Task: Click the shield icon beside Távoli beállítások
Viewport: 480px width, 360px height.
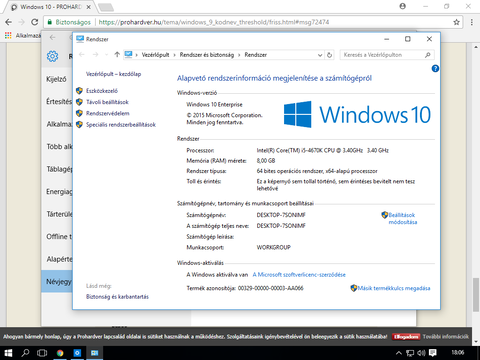Action: (x=79, y=102)
